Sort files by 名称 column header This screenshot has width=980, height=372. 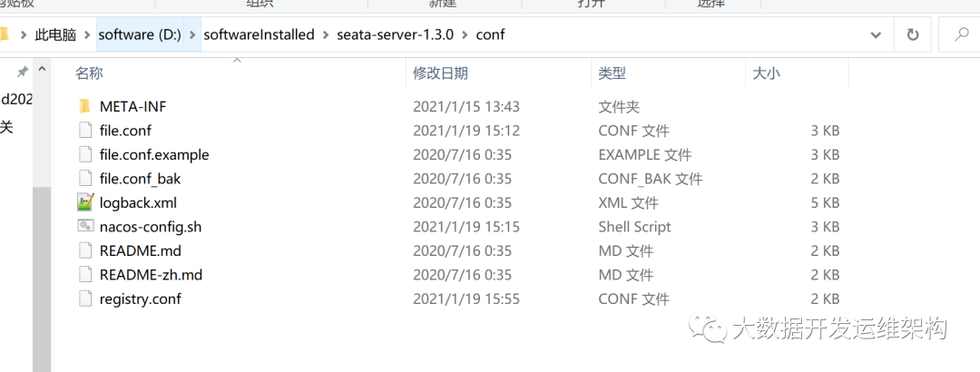[89, 73]
